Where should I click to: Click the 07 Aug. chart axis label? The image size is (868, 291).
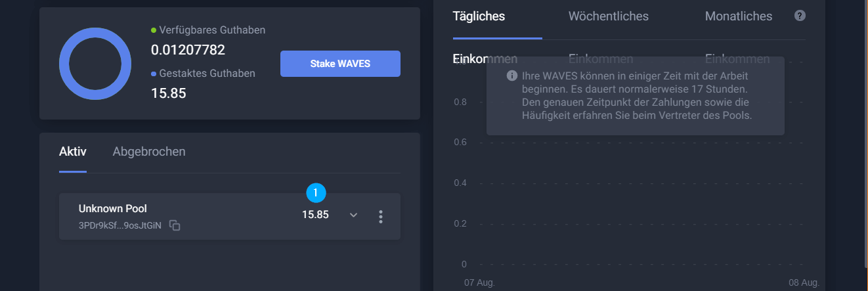point(479,282)
